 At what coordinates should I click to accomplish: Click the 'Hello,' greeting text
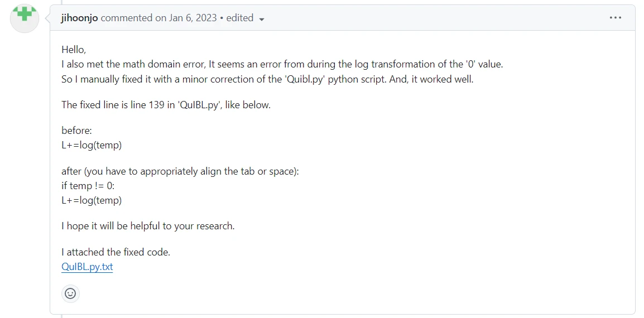pyautogui.click(x=74, y=50)
